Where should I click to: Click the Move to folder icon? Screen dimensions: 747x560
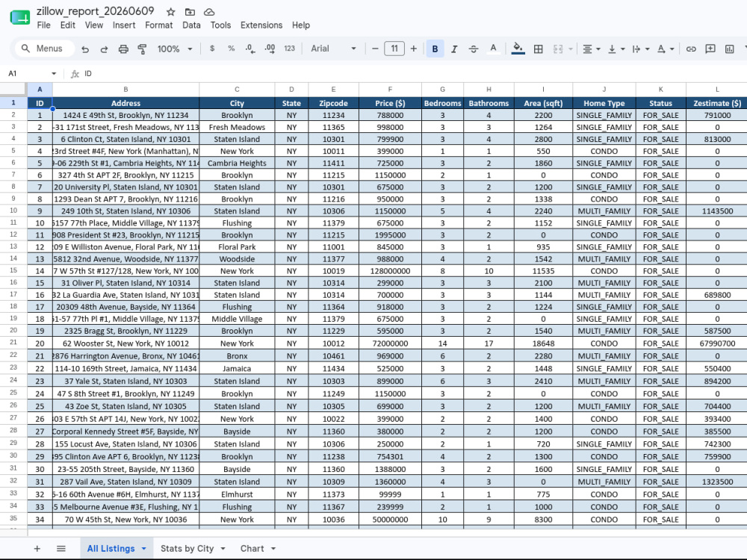pyautogui.click(x=190, y=12)
